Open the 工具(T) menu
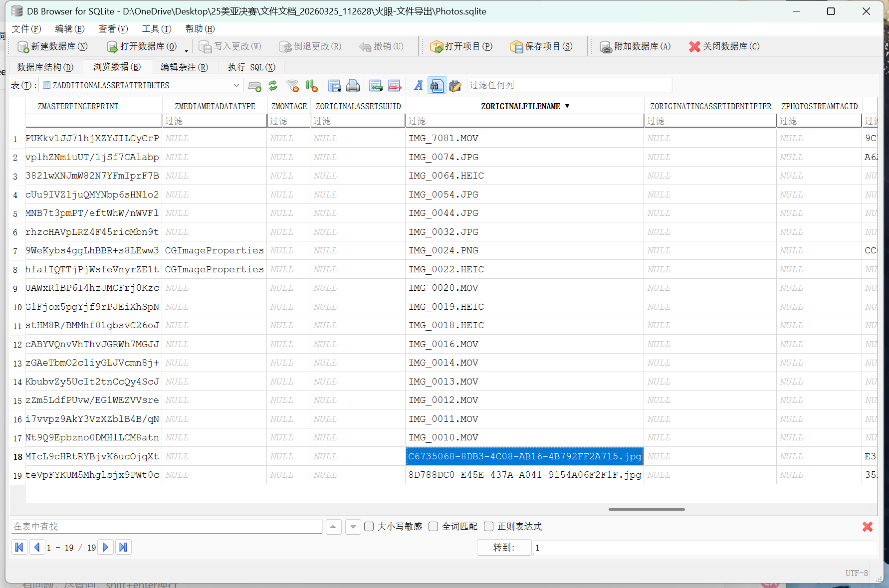 [157, 29]
